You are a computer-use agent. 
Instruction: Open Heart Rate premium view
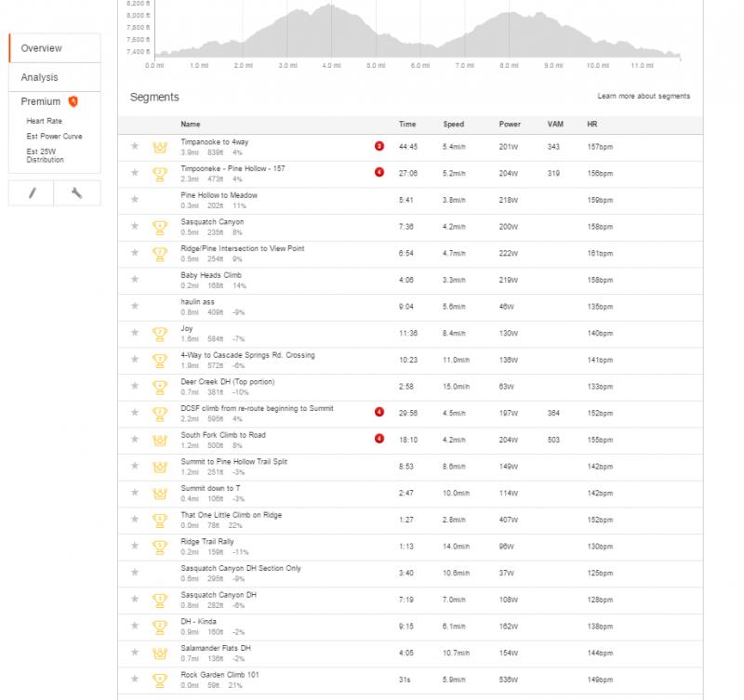coord(44,121)
